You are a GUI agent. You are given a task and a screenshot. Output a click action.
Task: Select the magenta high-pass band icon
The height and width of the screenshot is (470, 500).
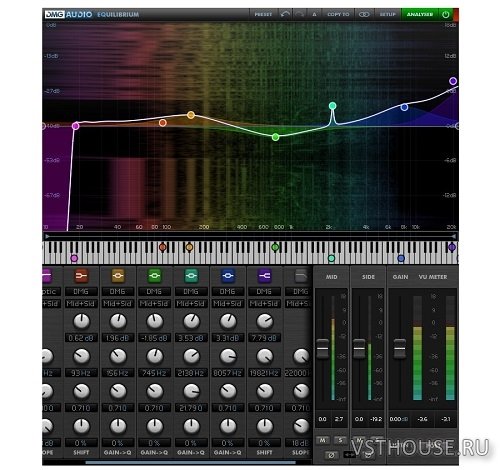[47, 276]
